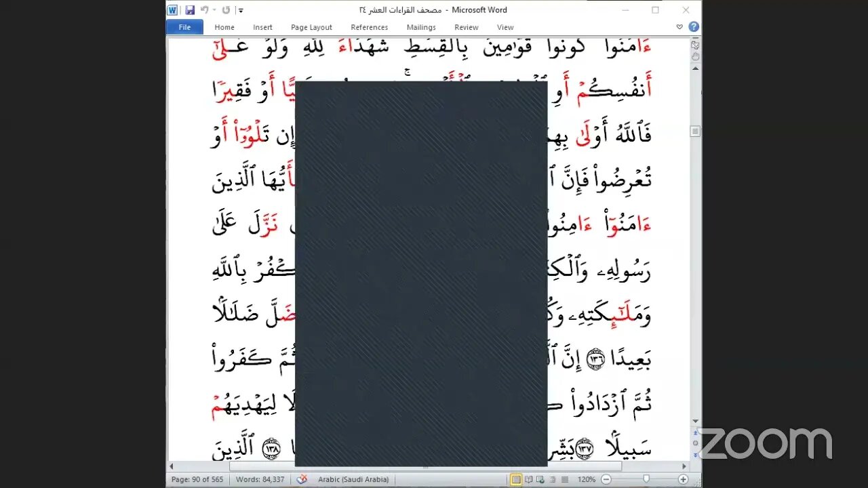Switch to the View ribbon tab
Screen dimensions: 868x488
tap(505, 27)
